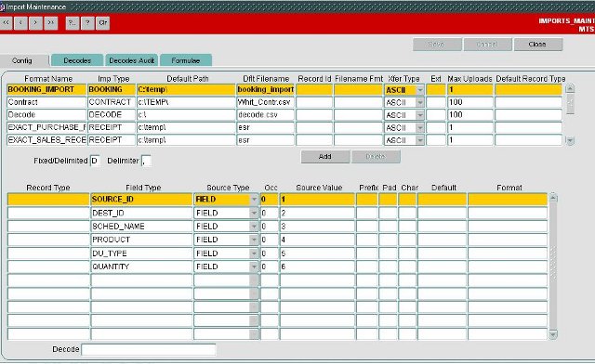Expand Source Type dropdown for SOURCE_ID row
Screen dimensions: 595x364
(x=254, y=200)
